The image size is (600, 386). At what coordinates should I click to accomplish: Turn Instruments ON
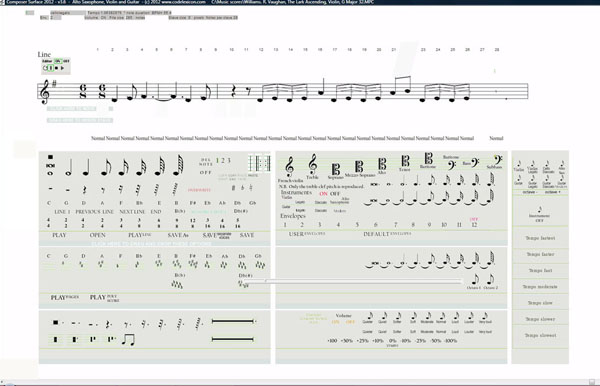tap(323, 194)
